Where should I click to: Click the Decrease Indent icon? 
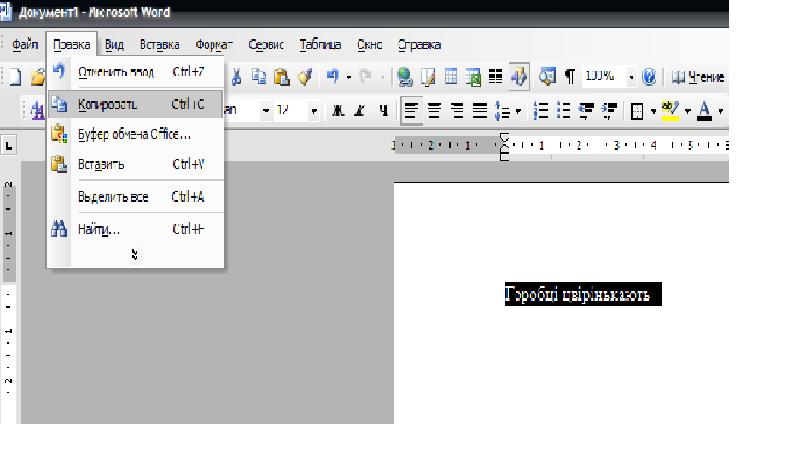[586, 110]
